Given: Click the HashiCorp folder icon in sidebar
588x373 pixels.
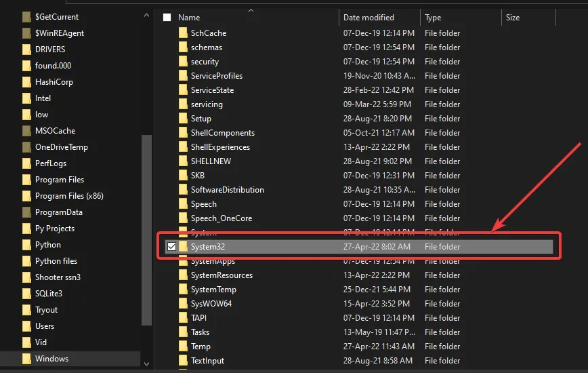Looking at the screenshot, I should 26,82.
